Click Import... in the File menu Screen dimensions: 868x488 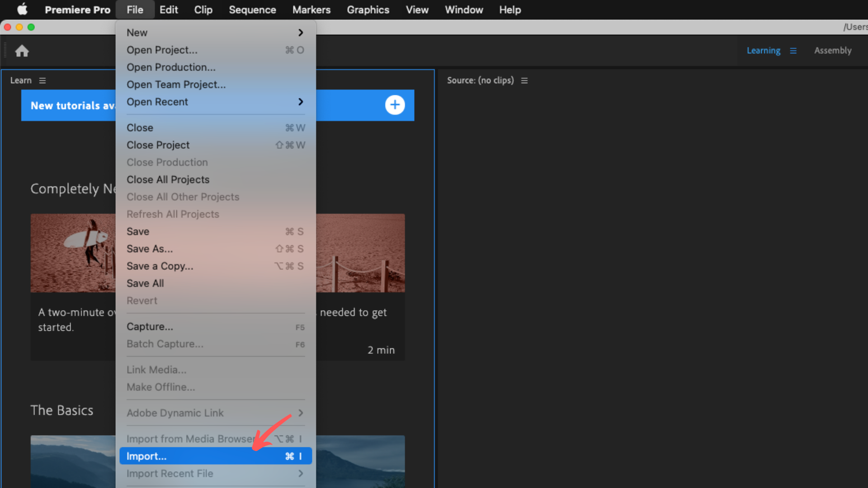pyautogui.click(x=216, y=456)
